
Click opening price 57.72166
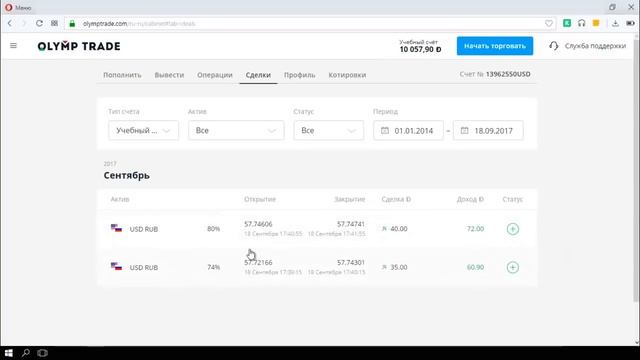(258, 262)
